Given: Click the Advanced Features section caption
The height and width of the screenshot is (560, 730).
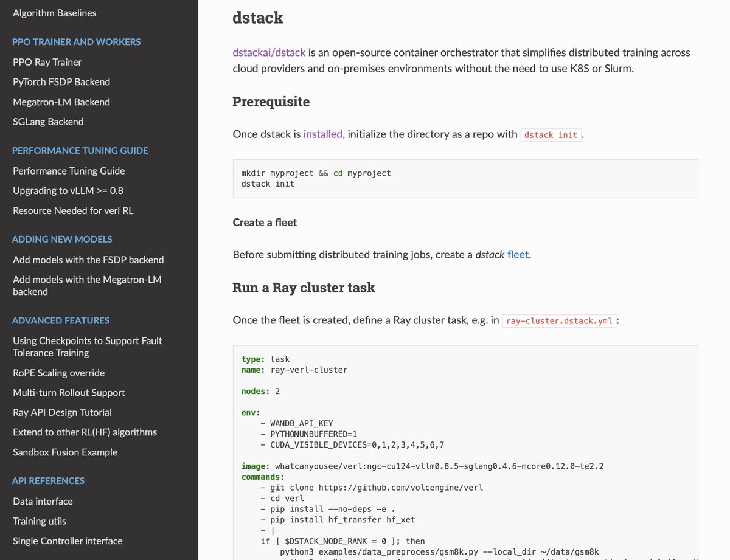Looking at the screenshot, I should point(61,320).
